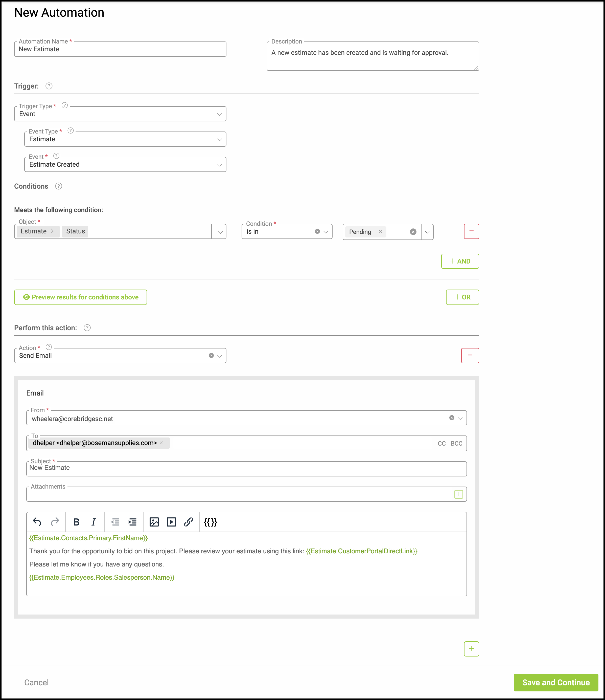Remove the Pending status tag
Viewport: 605px width, 700px height.
tap(380, 232)
